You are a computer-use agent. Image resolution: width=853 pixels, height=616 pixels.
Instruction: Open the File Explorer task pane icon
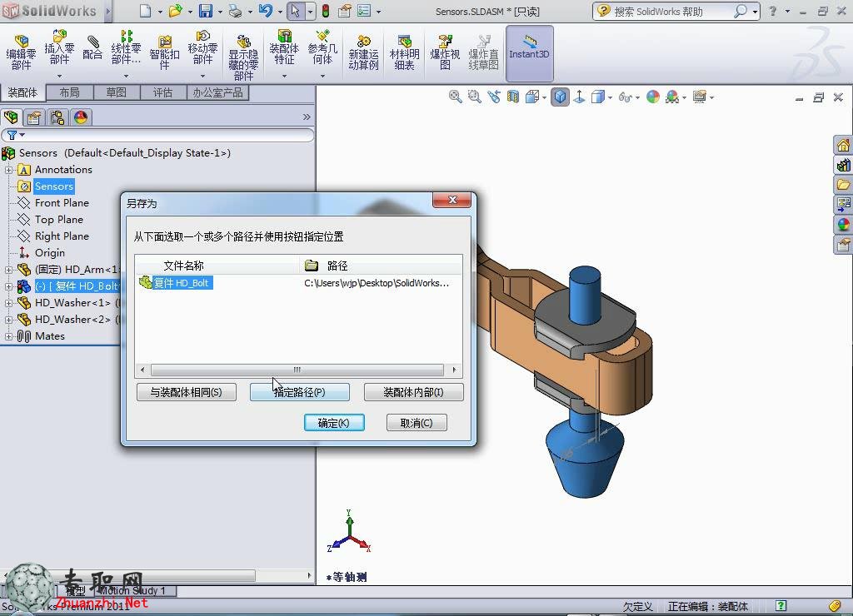point(843,185)
